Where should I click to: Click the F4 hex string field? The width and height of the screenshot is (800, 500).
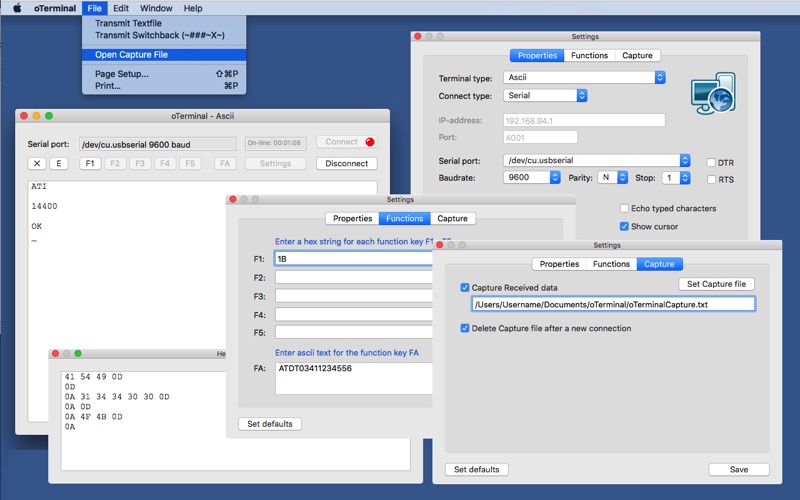click(x=354, y=314)
